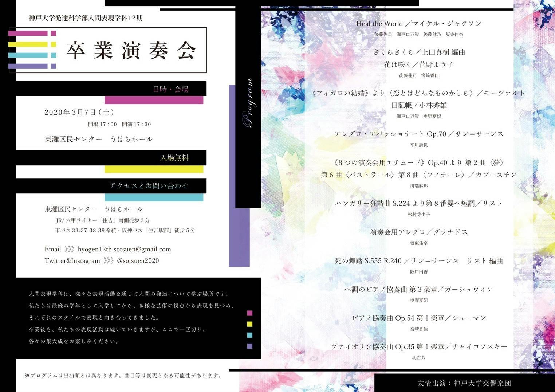Viewport: 555px width, 392px height.
Task: Click the small cyan square in black box
Action: tap(249, 335)
